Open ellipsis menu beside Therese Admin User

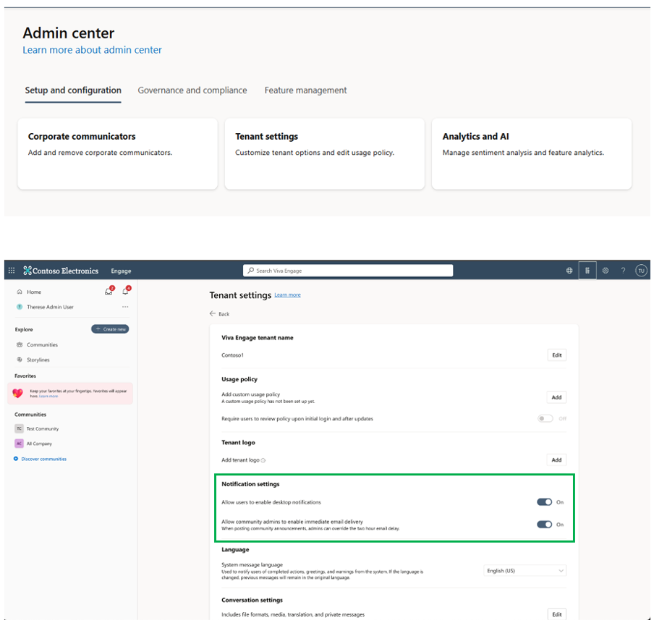click(x=125, y=307)
